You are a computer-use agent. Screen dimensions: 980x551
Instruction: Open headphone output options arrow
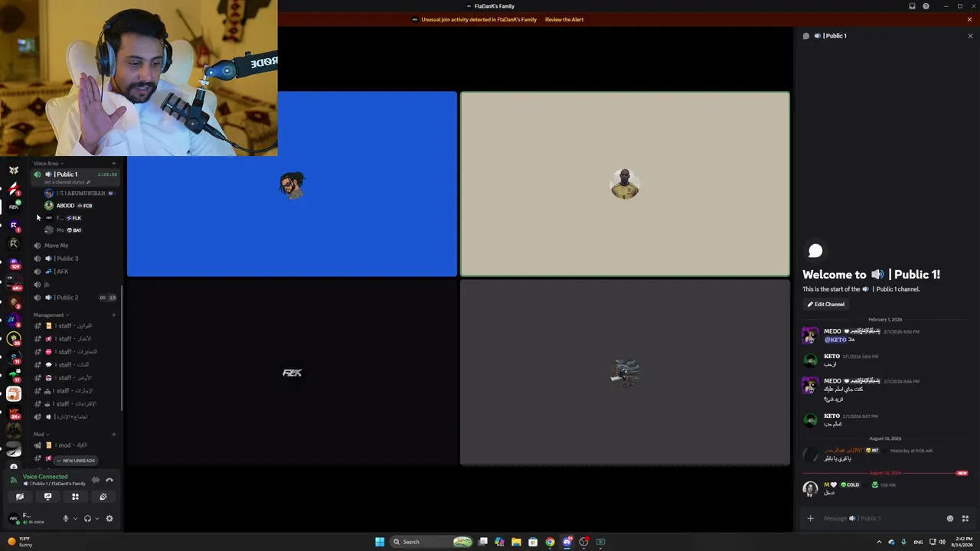(96, 519)
